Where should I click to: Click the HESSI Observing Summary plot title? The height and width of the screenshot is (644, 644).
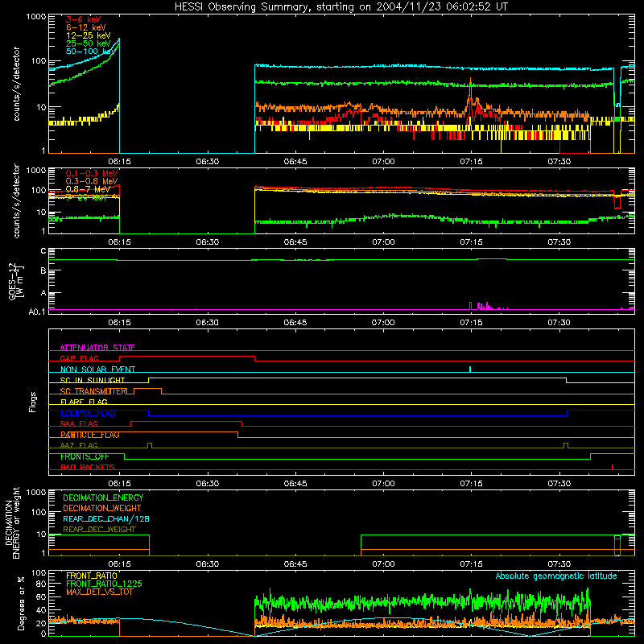coord(341,7)
